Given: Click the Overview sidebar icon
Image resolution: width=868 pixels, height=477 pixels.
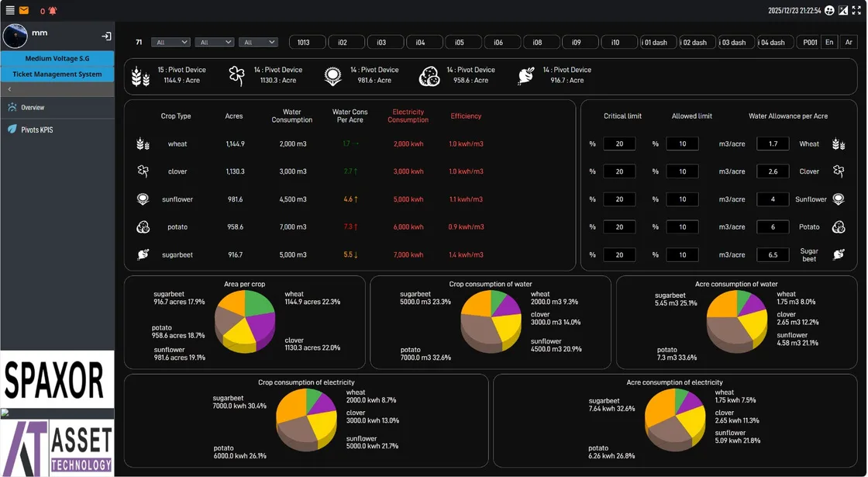Looking at the screenshot, I should coord(12,107).
